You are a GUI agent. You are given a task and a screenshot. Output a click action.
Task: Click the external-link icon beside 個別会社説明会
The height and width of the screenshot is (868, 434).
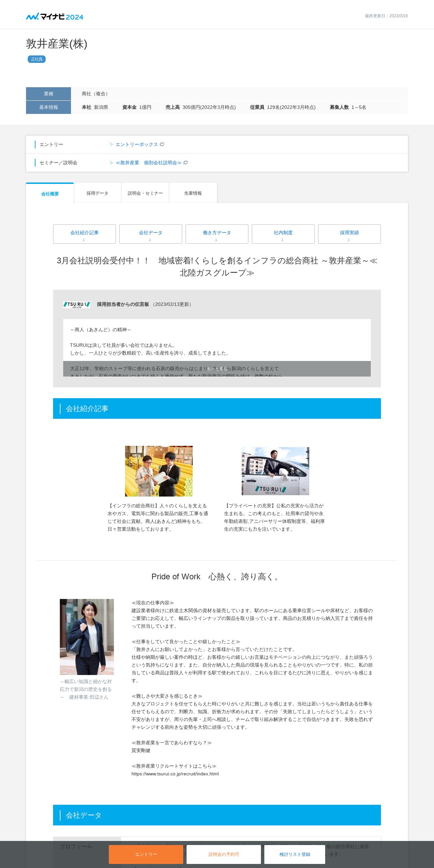pos(186,163)
